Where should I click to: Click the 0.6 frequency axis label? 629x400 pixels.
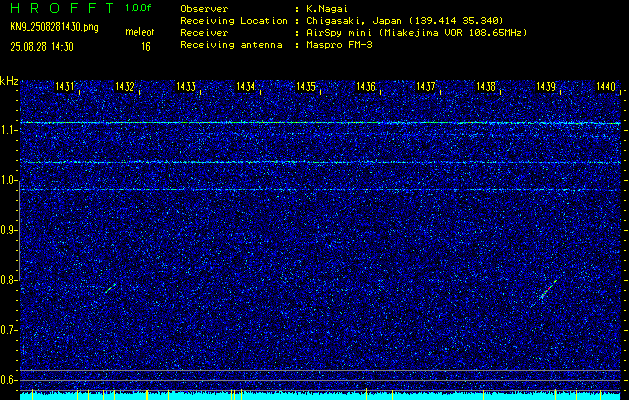click(8, 380)
